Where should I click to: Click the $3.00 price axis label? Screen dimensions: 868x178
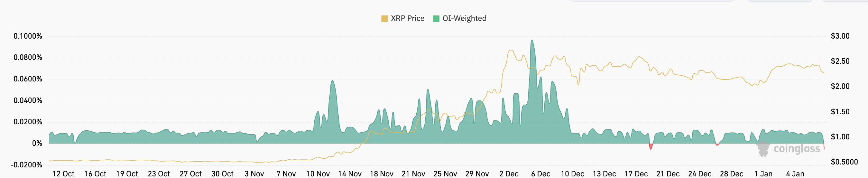(x=840, y=36)
